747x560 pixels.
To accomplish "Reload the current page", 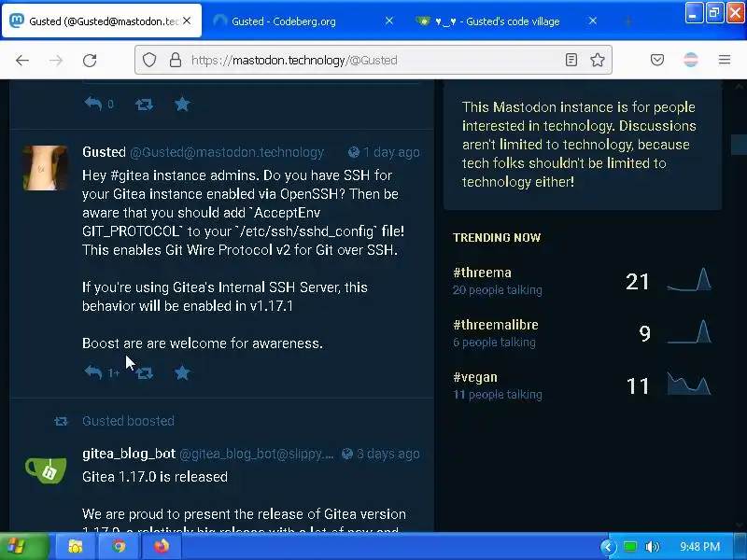I will 90,61.
